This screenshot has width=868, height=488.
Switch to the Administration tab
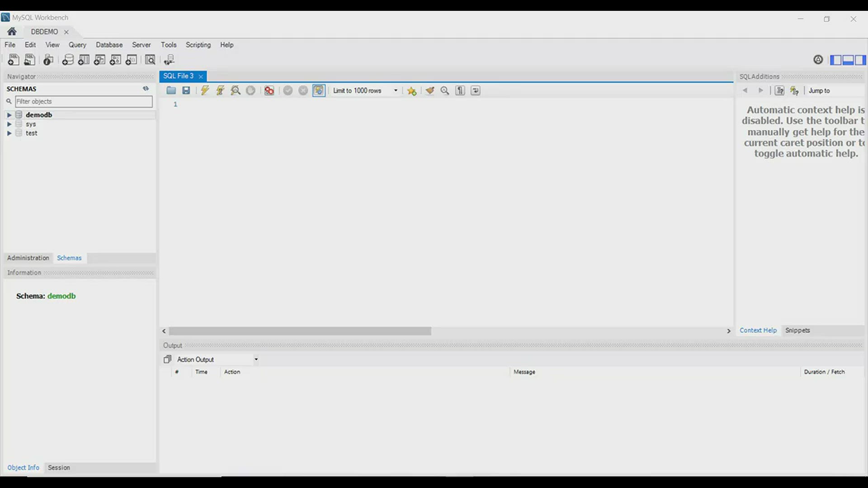pyautogui.click(x=28, y=258)
